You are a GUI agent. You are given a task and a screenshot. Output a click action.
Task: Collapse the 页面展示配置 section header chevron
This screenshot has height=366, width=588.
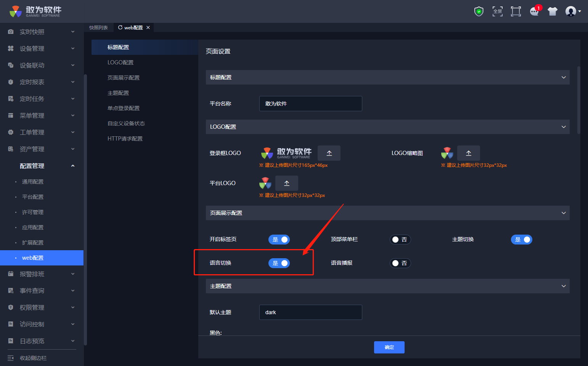[564, 213]
